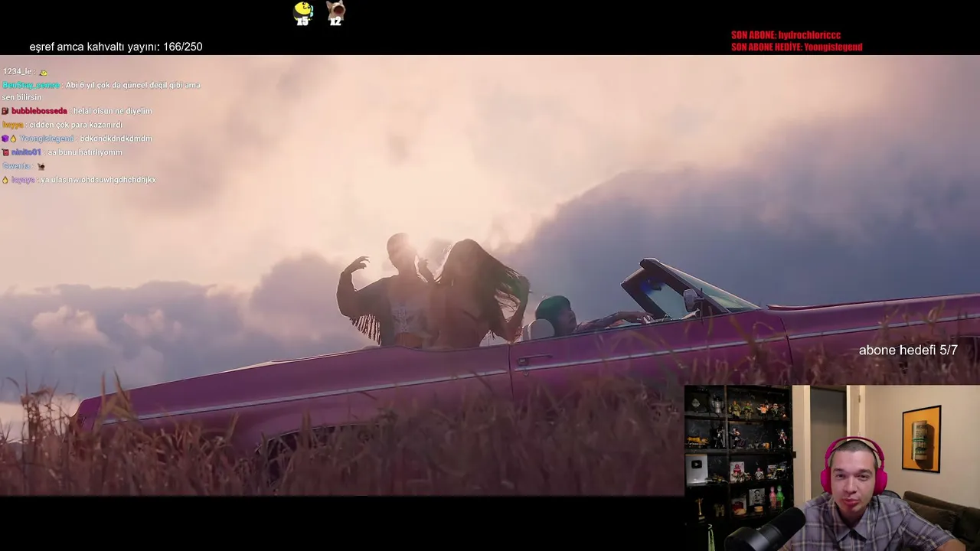Screen dimensions: 980x551
Task: Click the emote in Gwenta's chat message
Action: (x=41, y=166)
